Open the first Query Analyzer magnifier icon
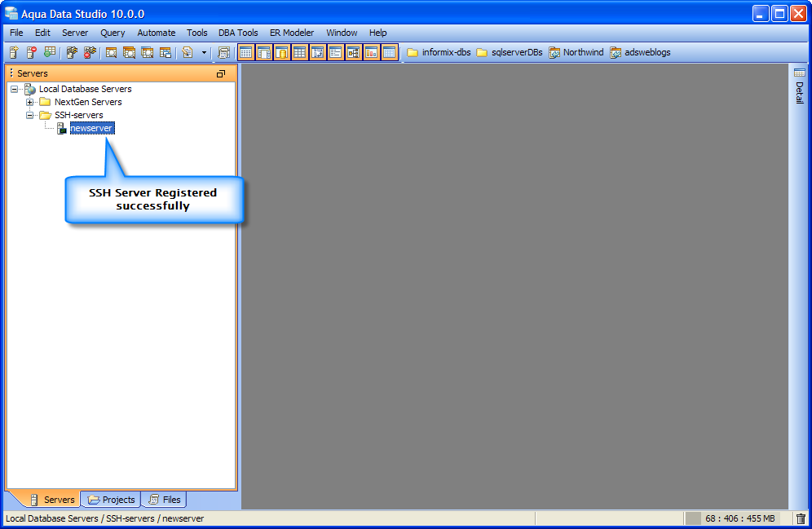This screenshot has width=812, height=529. (x=111, y=52)
